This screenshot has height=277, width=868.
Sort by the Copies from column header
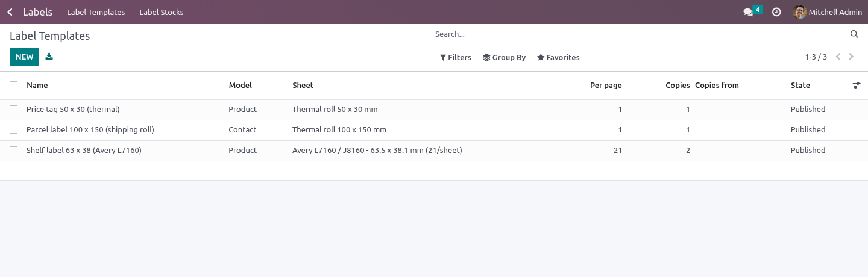tap(717, 86)
